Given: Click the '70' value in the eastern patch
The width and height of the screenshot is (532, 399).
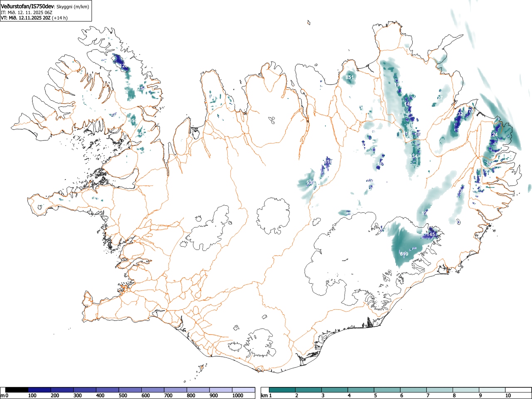Looking at the screenshot, I should [x=470, y=111].
